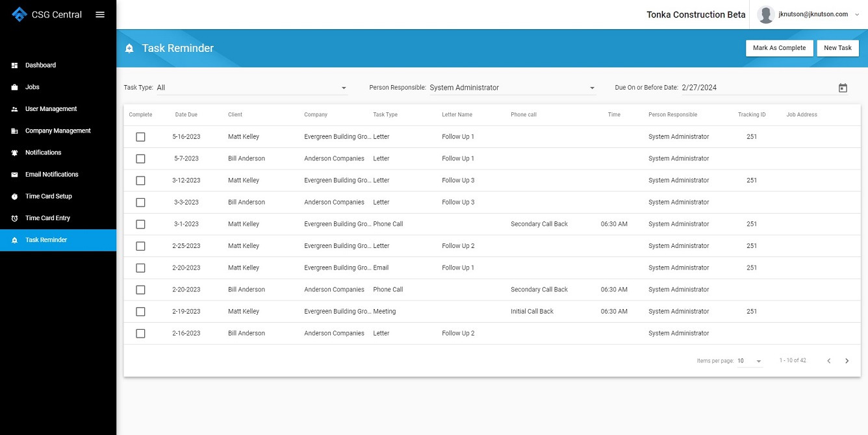The image size is (868, 435).
Task: Click the Due On or Before Date field
Action: [x=758, y=88]
